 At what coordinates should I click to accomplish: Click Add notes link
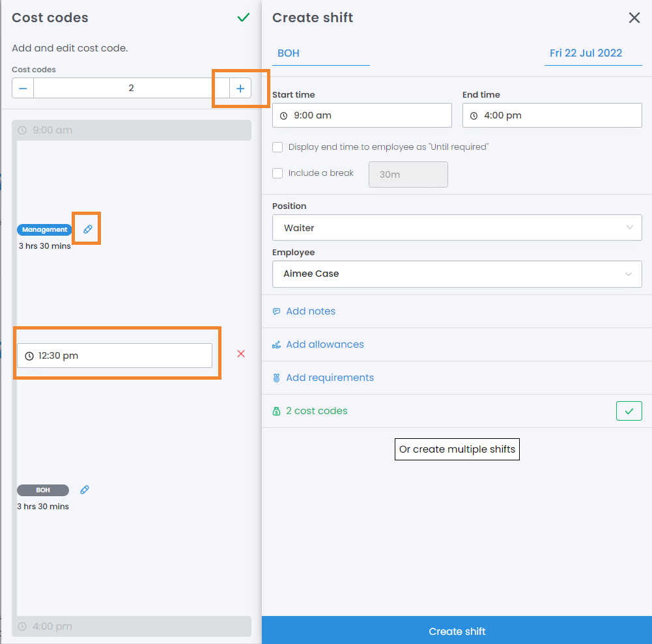310,311
